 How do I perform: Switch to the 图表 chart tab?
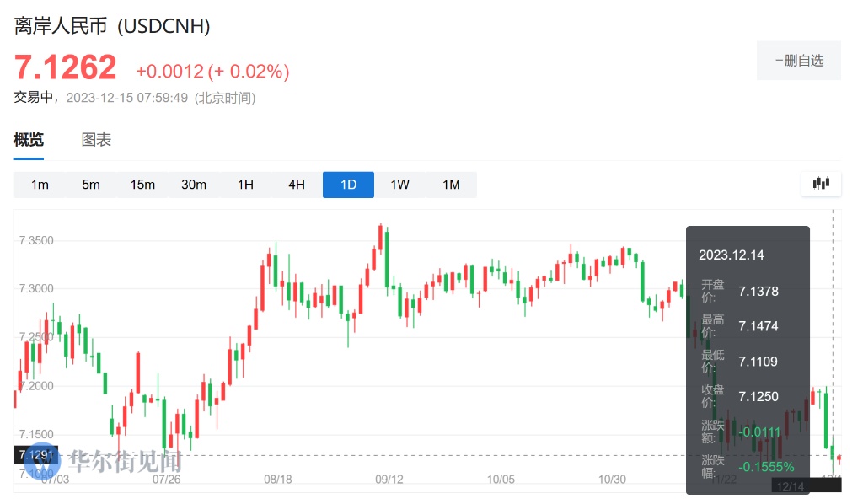click(x=96, y=140)
